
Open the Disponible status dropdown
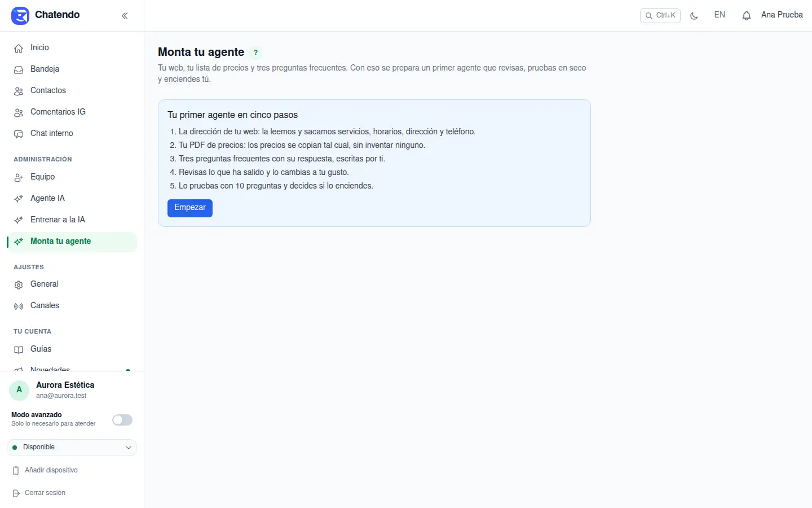[72, 448]
